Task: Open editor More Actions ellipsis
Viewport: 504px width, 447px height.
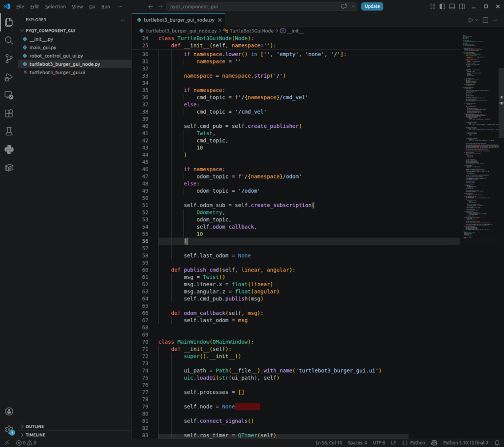Action: (495, 20)
